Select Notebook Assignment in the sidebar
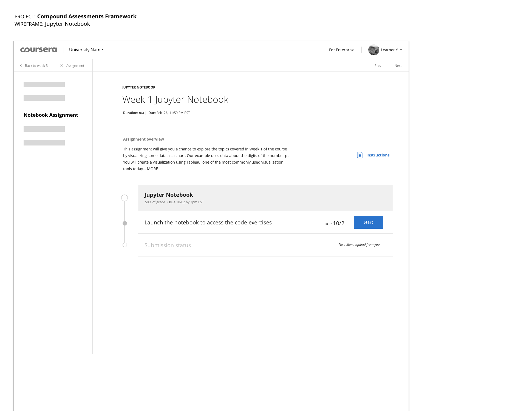 point(51,115)
